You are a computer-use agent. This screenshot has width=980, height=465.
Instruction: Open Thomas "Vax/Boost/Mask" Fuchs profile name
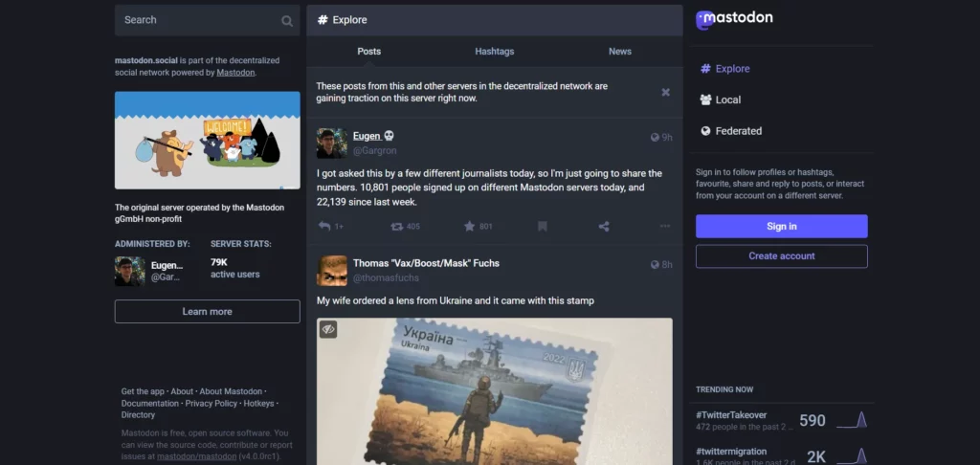426,263
